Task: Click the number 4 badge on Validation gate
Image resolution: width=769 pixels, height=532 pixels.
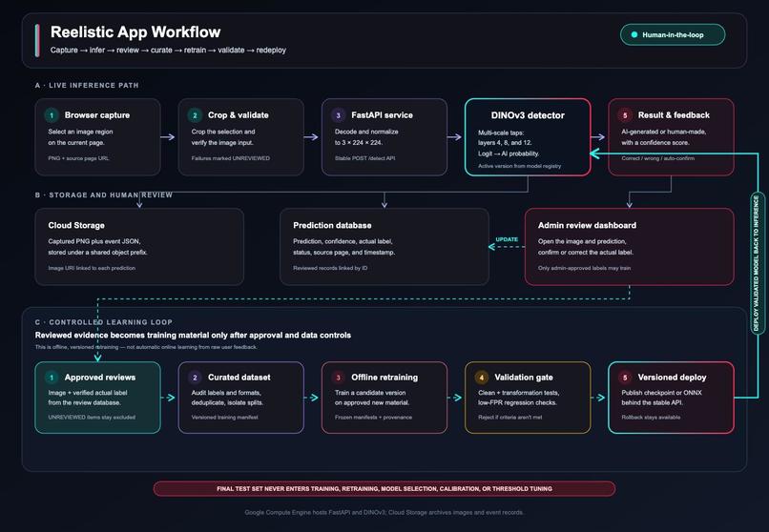Action: 481,378
